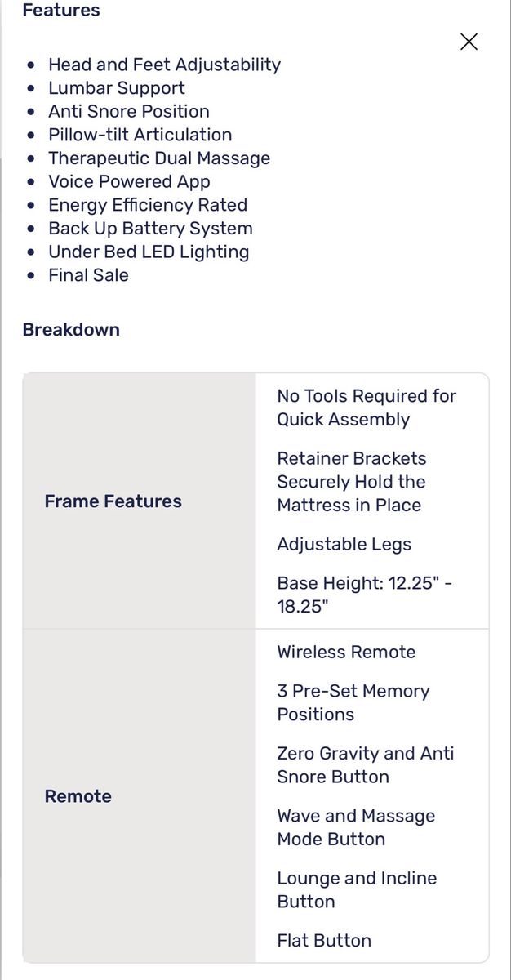Select Therapeutic Dual Massage feature text

tap(159, 158)
